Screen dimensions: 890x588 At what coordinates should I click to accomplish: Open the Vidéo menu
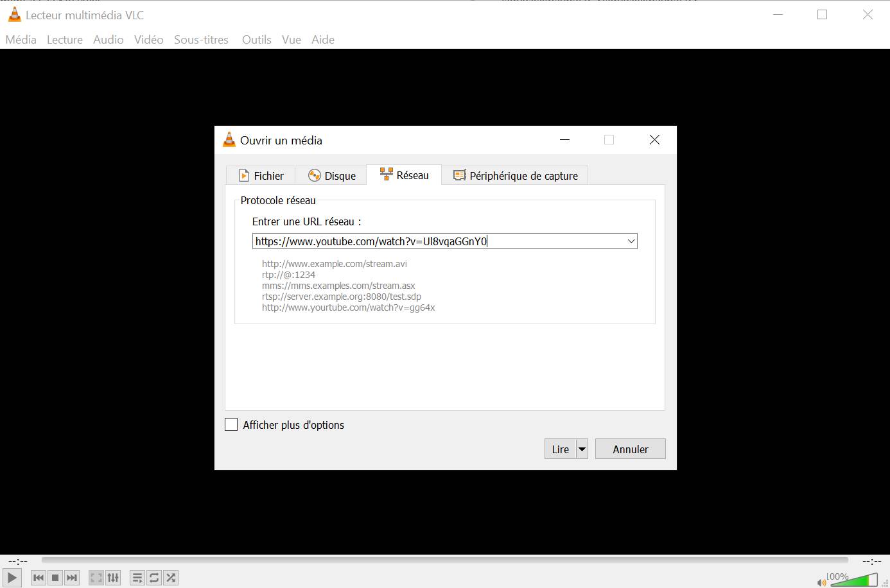(x=149, y=39)
